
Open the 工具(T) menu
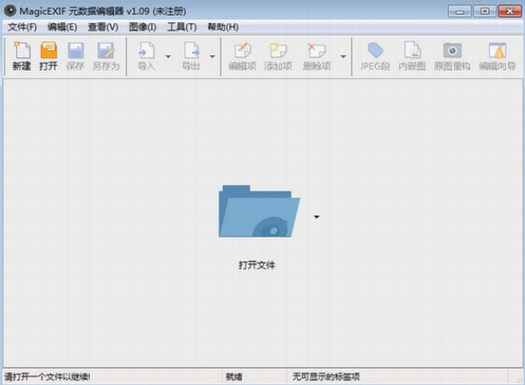182,27
